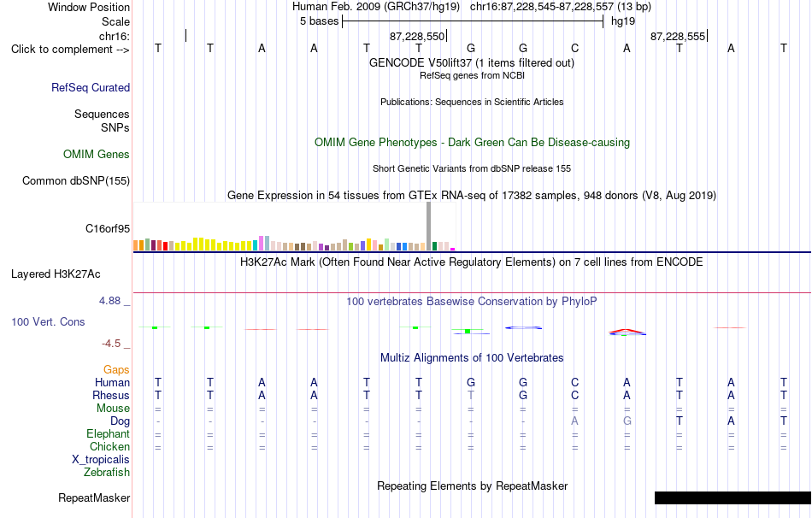Image resolution: width=812 pixels, height=518 pixels.
Task: Click the hg19 label beside scale bar
Action: point(623,21)
